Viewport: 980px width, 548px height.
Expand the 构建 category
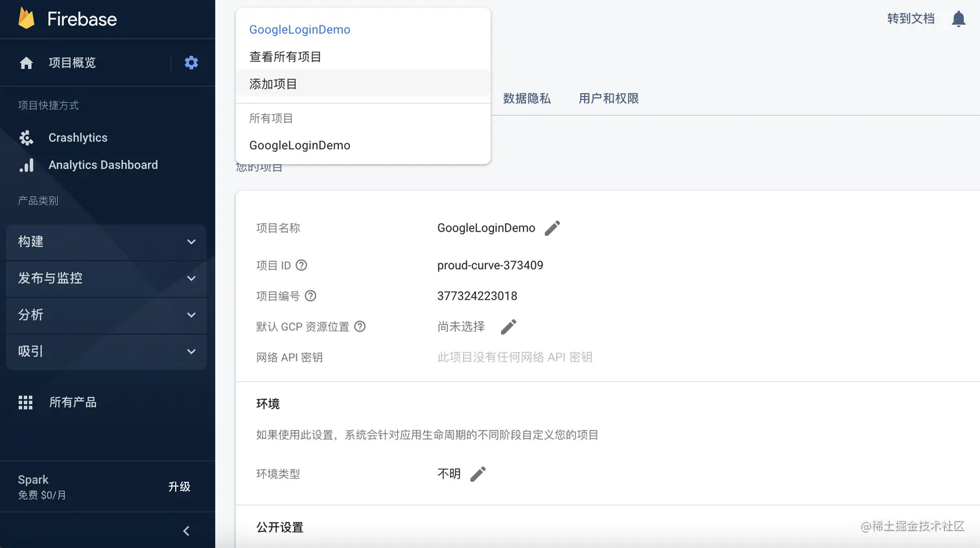tap(106, 242)
